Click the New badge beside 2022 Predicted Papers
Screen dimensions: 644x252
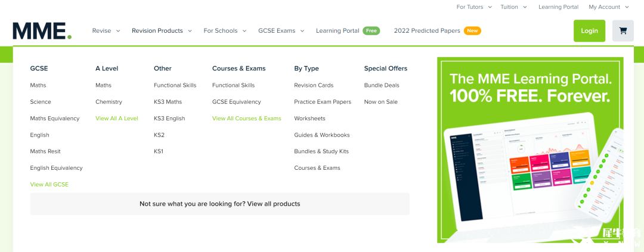click(x=472, y=31)
